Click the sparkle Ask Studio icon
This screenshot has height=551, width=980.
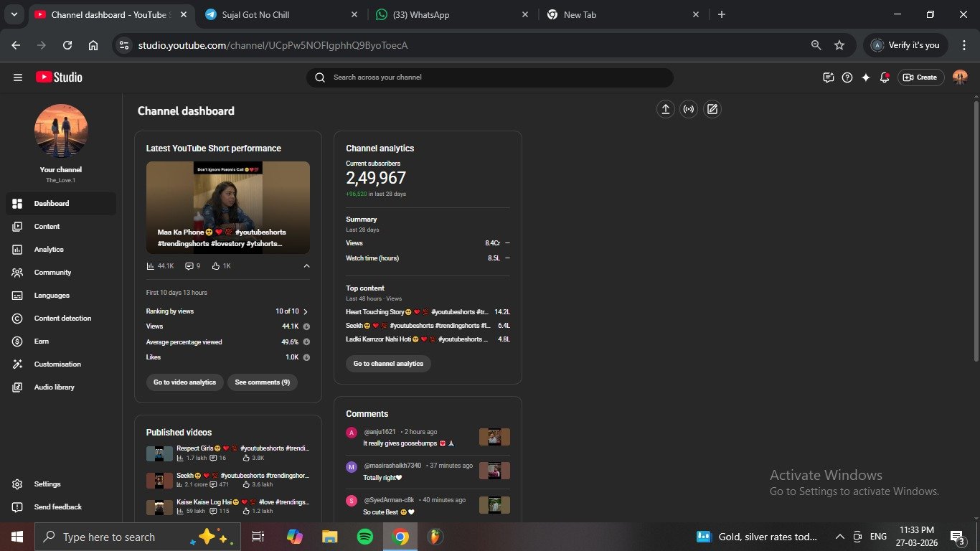[866, 77]
